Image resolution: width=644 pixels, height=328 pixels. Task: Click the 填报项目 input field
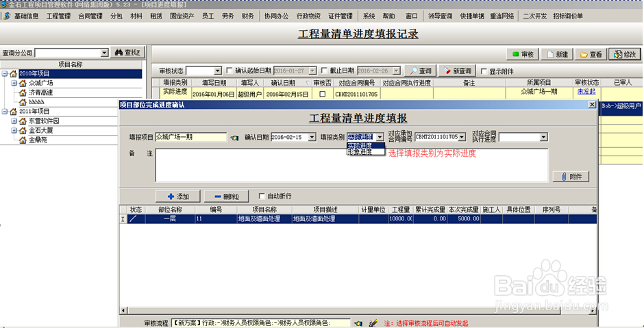coord(191,137)
